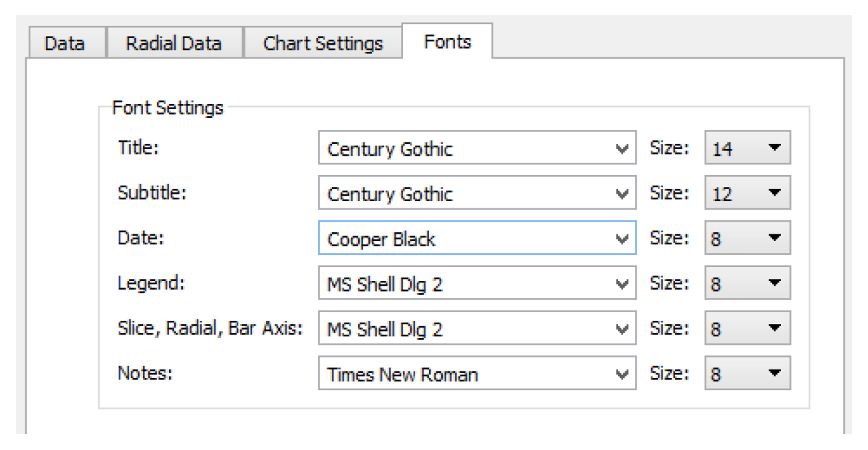Expand the Date font size dropdown
Screen dimensions: 868x450
747,239
